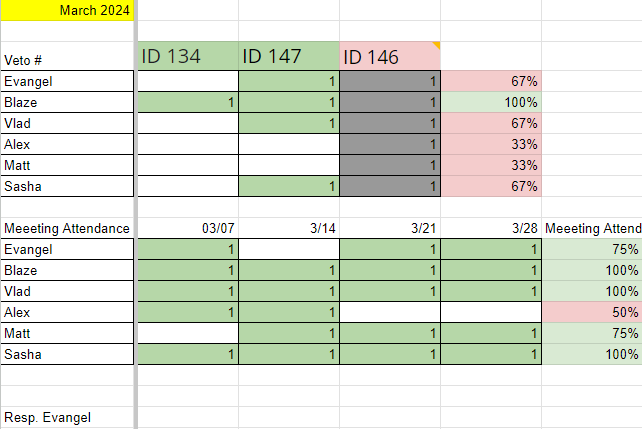
Task: Select Blaze's ID 134 cell containing 1
Action: coord(188,102)
